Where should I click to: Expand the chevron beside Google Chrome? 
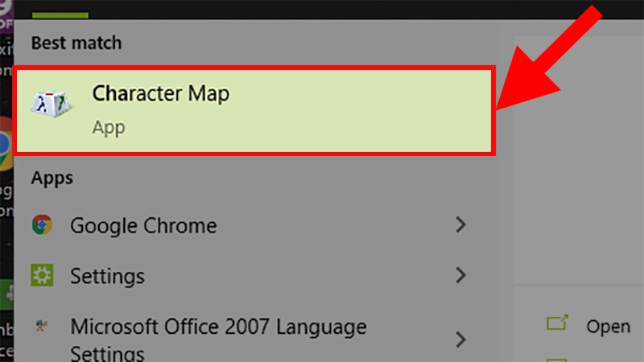coord(460,225)
